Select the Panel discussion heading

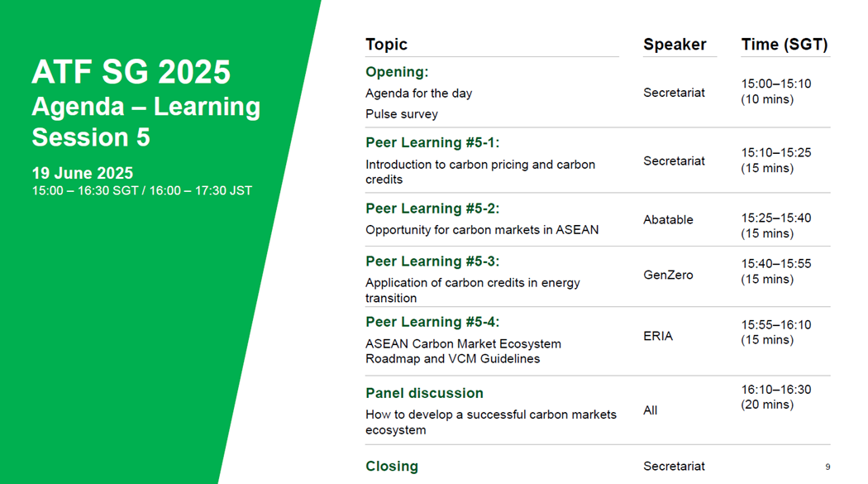(x=425, y=393)
